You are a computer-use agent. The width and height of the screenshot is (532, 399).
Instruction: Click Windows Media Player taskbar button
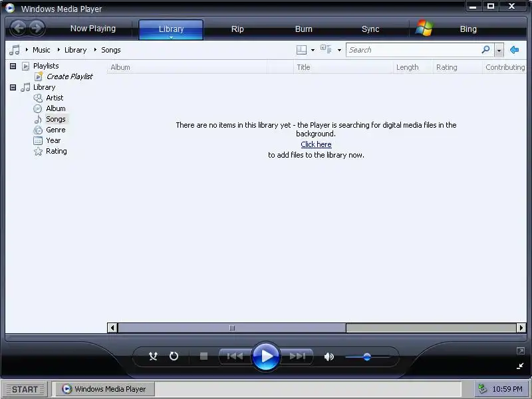tap(104, 389)
